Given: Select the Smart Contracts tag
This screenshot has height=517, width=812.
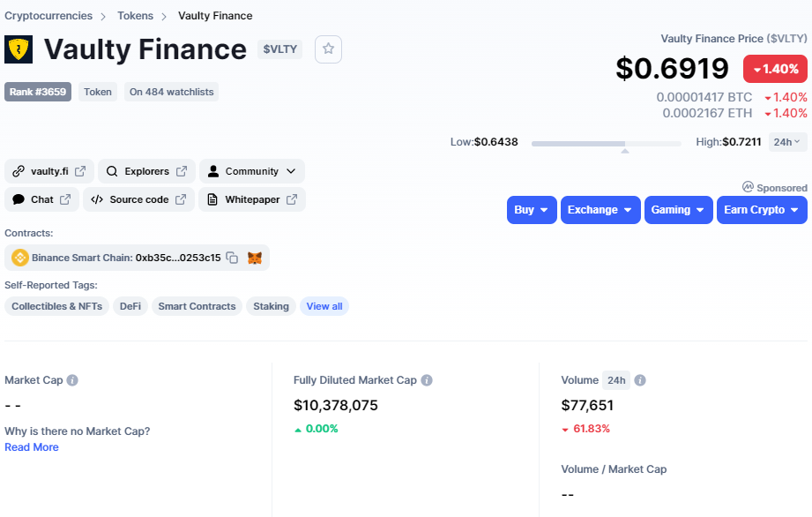Looking at the screenshot, I should 197,306.
